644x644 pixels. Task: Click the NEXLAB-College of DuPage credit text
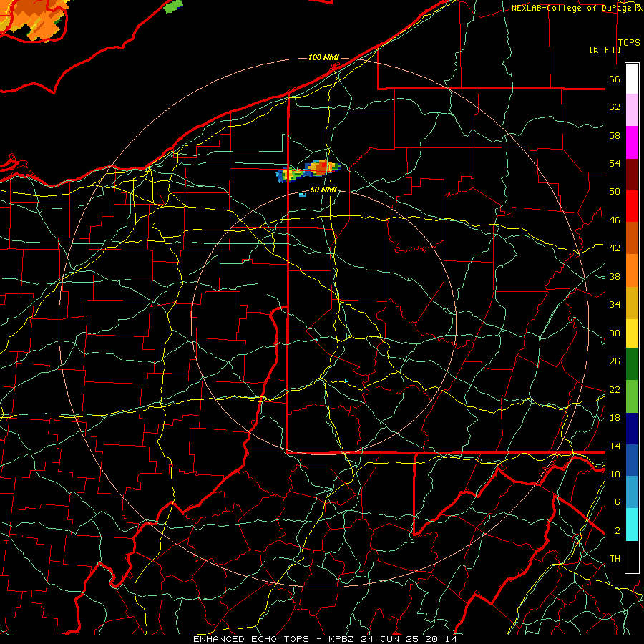[573, 8]
